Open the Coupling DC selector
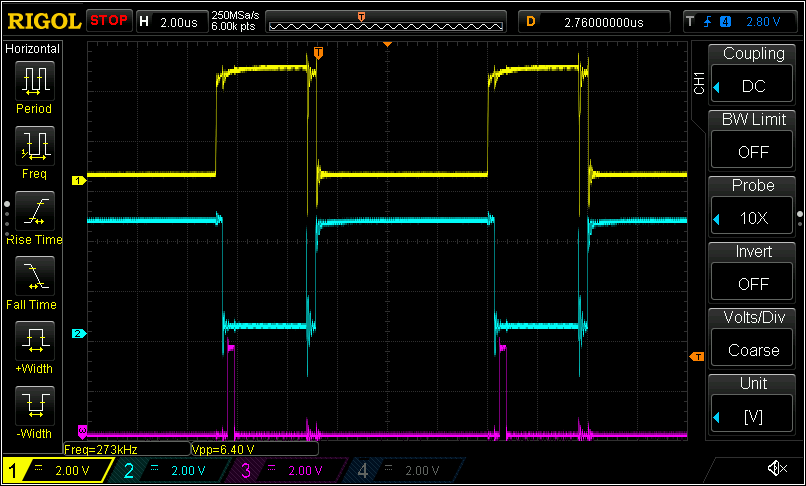The width and height of the screenshot is (806, 486). tap(753, 75)
